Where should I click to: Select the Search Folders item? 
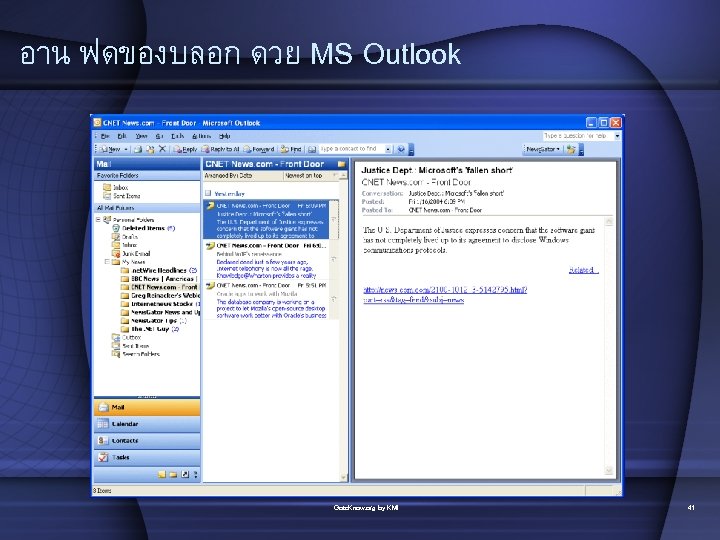(x=136, y=354)
